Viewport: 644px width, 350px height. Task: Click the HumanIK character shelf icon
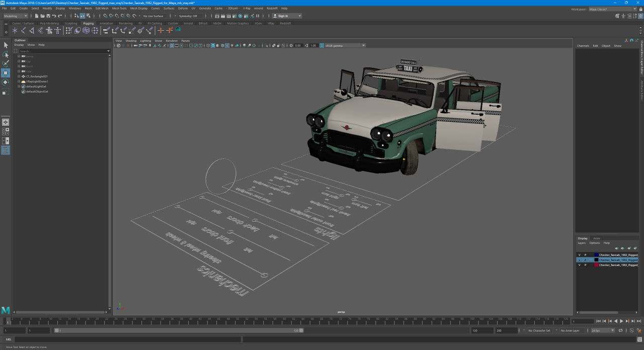point(58,31)
